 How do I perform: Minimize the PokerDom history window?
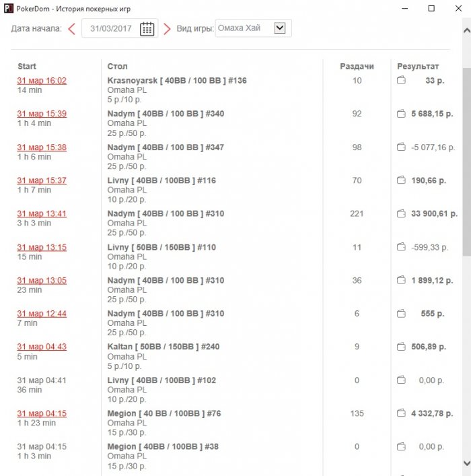click(x=404, y=9)
